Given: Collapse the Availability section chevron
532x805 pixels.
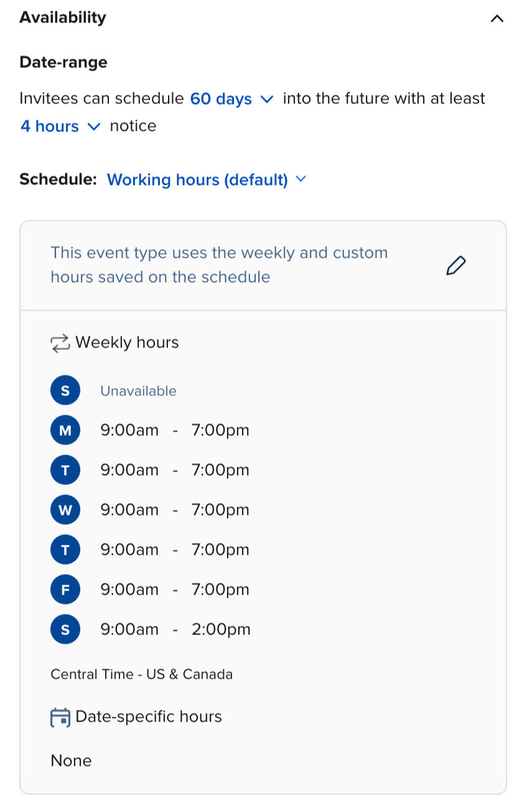Looking at the screenshot, I should pos(497,19).
